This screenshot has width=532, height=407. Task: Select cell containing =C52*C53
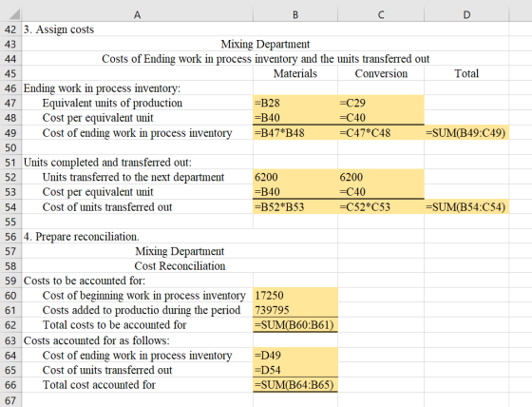click(381, 207)
